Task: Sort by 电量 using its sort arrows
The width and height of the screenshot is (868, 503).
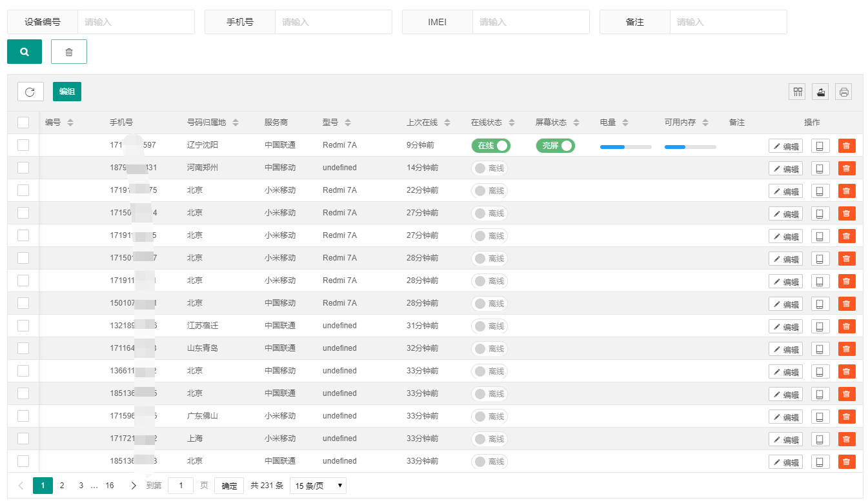Action: click(625, 123)
